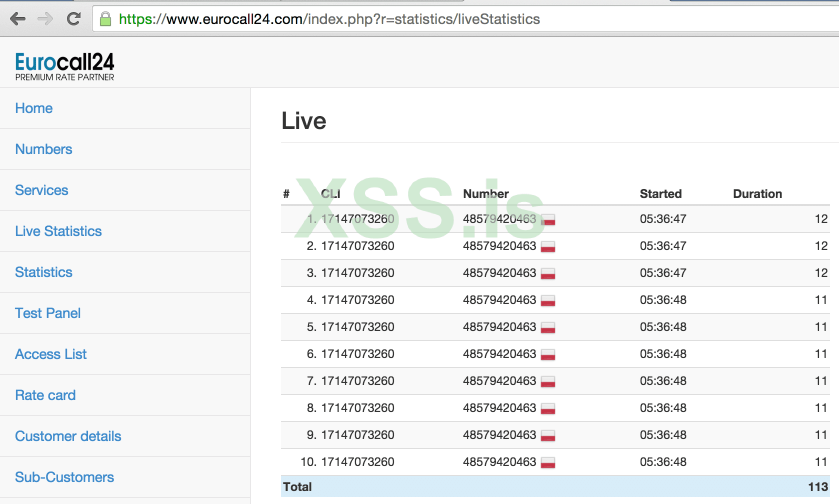Click start time 05:36:47 in row 1
The image size is (839, 504).
pos(663,219)
